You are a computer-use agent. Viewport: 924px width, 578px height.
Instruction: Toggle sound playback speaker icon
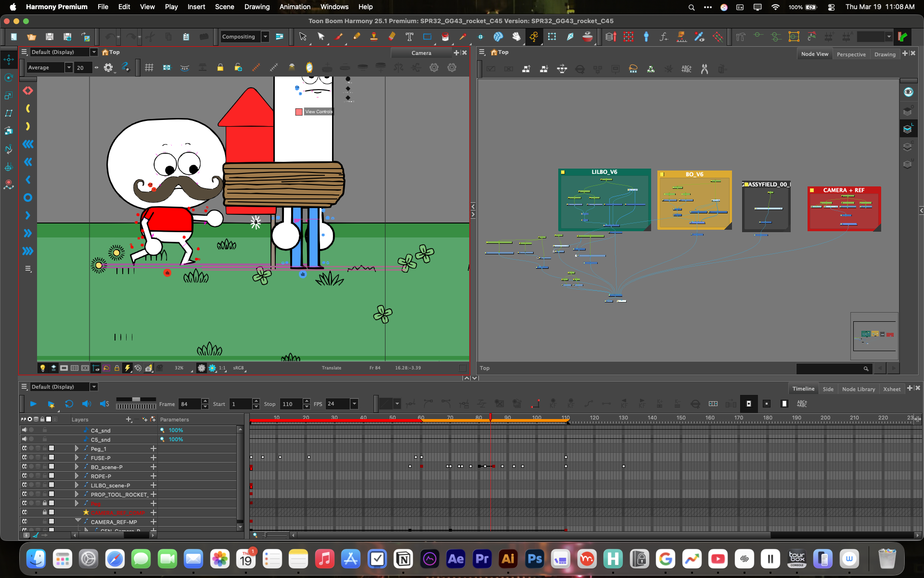[87, 404]
